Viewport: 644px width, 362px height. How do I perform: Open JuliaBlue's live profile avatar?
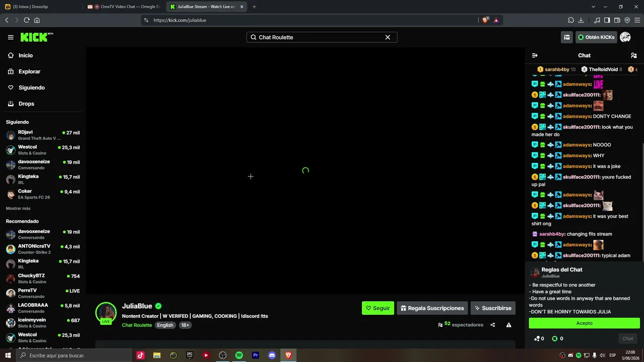point(106,313)
